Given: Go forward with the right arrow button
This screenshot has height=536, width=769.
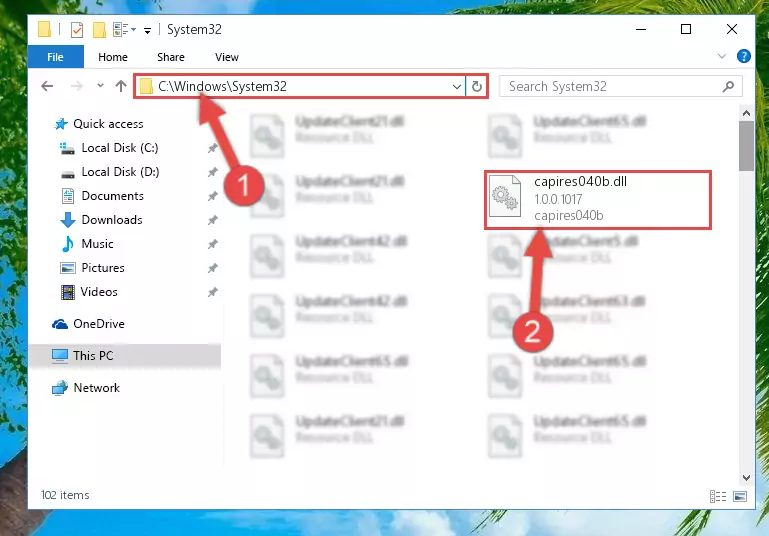Looking at the screenshot, I should coord(77,86).
